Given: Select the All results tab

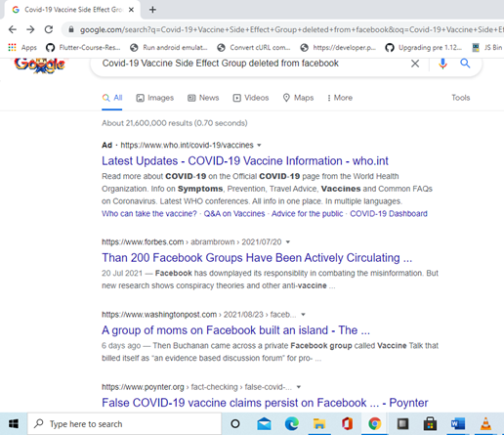Looking at the screenshot, I should 112,98.
